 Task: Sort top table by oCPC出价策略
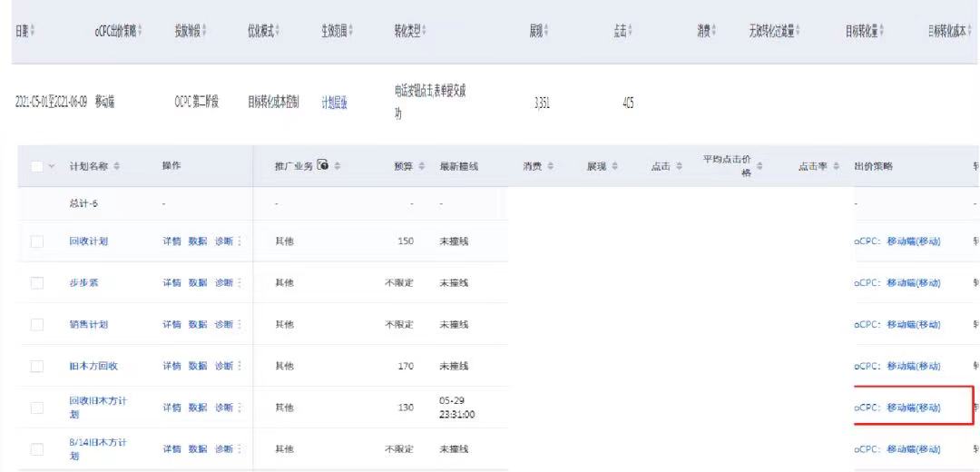140,30
